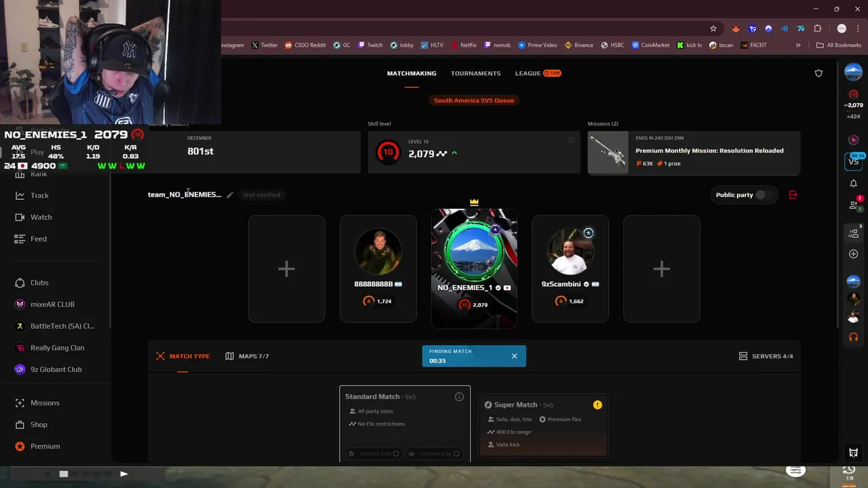Click the shield icon near top right
Image resolution: width=868 pixels, height=488 pixels.
[x=818, y=73]
